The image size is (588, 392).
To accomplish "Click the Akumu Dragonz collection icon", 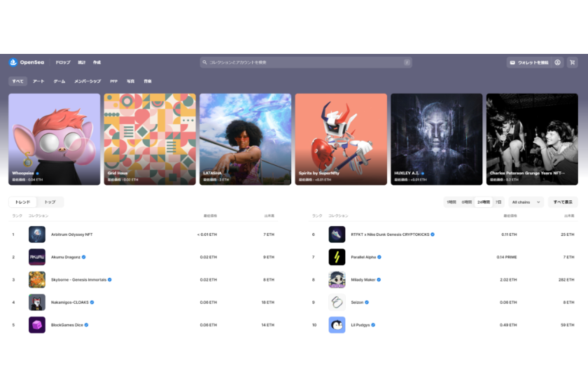I will (36, 257).
